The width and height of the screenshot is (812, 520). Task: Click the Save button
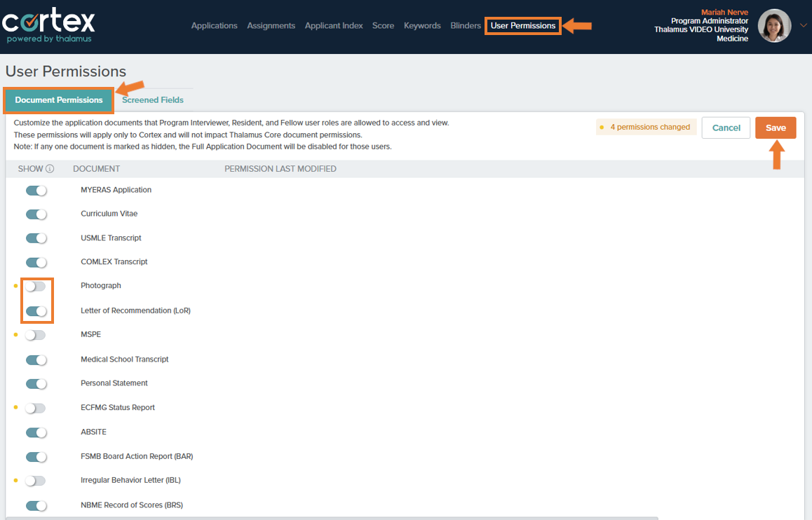(x=776, y=128)
